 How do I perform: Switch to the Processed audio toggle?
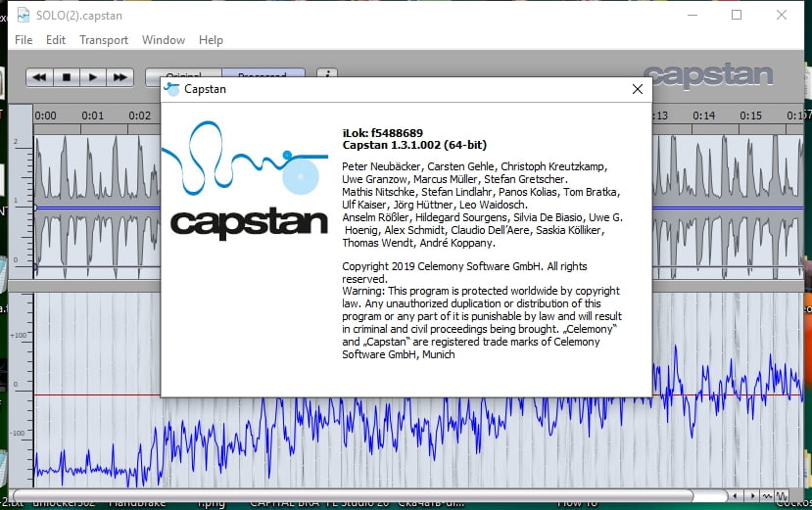tap(263, 74)
